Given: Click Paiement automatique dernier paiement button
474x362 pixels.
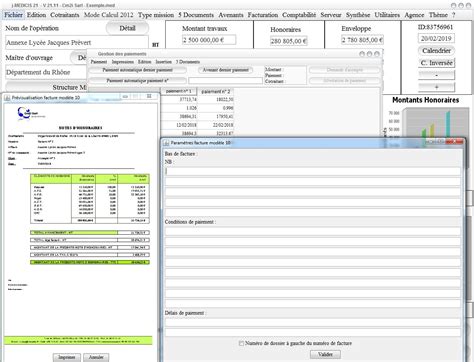Looking at the screenshot, I should point(137,70).
